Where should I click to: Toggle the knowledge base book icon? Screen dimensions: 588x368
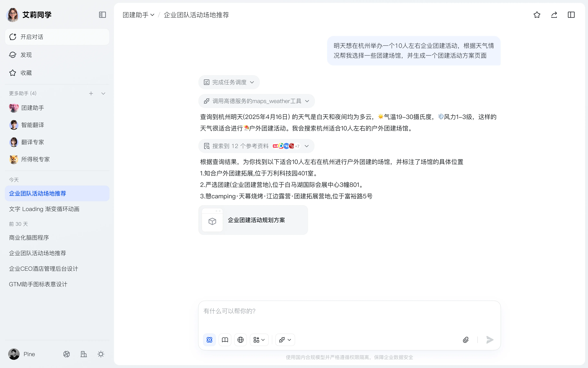point(225,340)
